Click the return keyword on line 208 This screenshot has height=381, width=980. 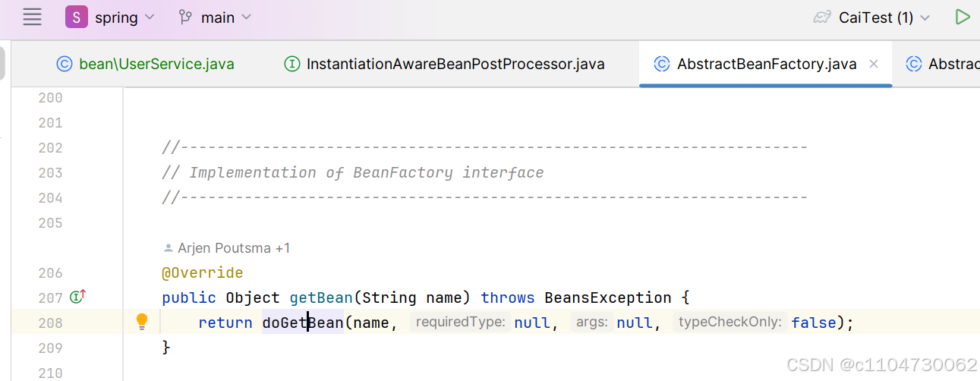click(225, 323)
